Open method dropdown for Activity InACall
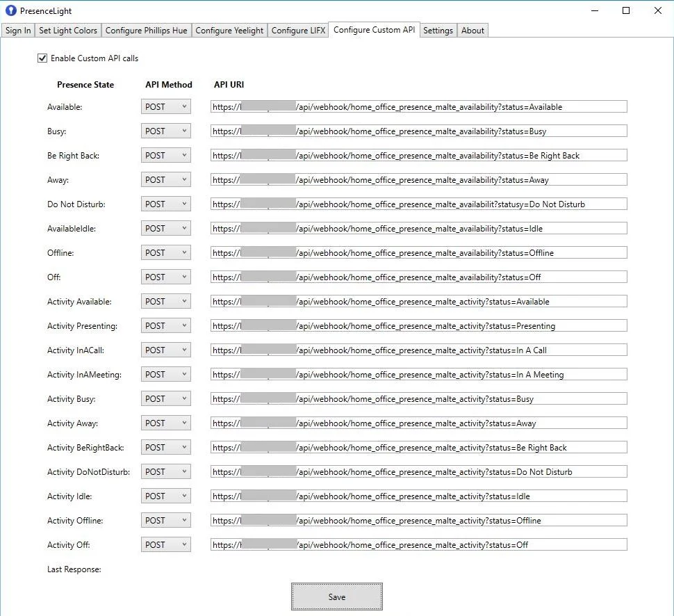This screenshot has height=616, width=674. tap(166, 350)
